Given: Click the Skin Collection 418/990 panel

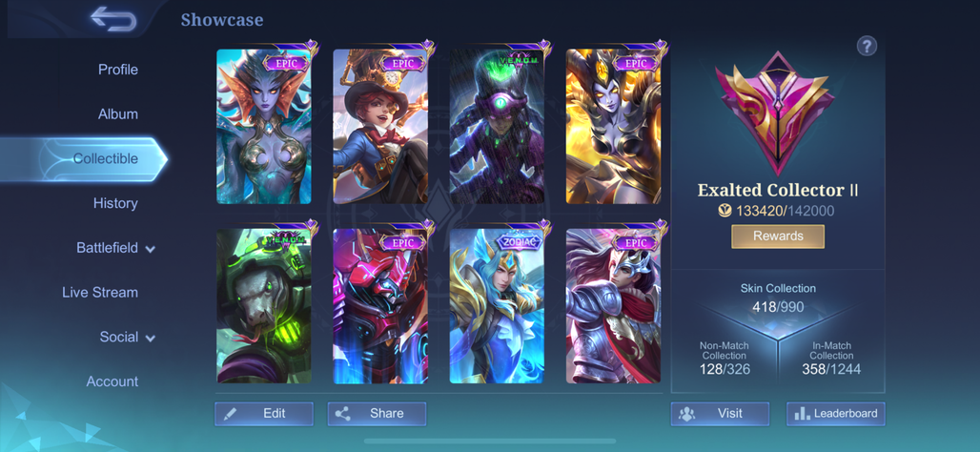Looking at the screenshot, I should (778, 298).
